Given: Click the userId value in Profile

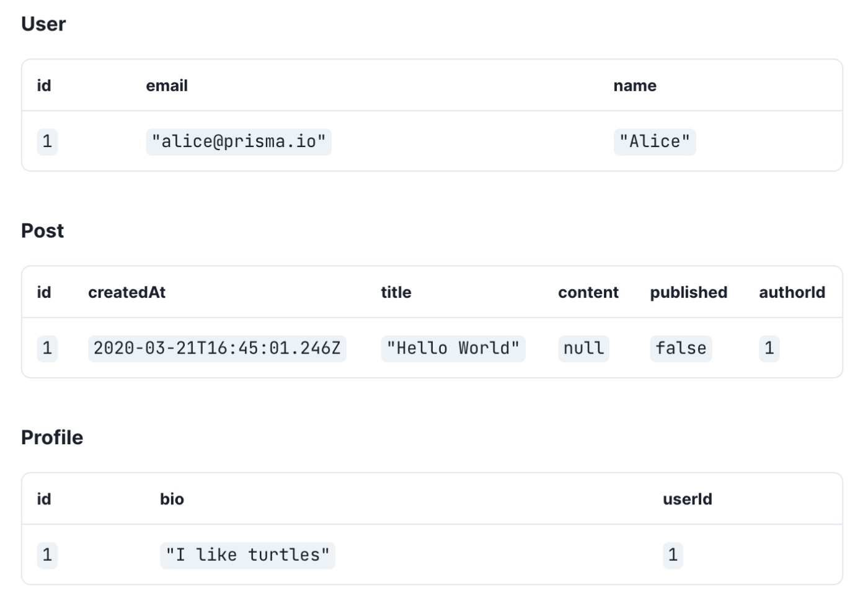Looking at the screenshot, I should 673,555.
